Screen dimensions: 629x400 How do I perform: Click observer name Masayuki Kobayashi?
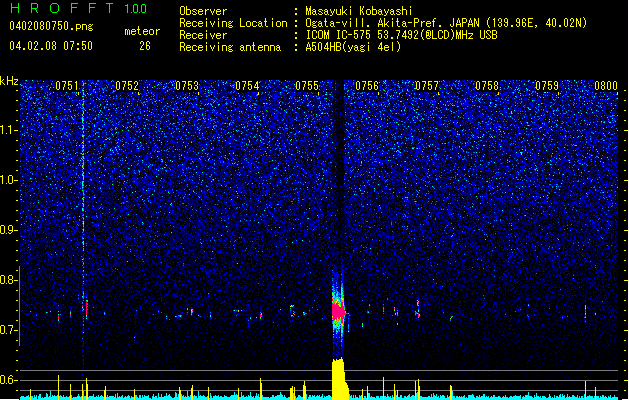coord(358,11)
